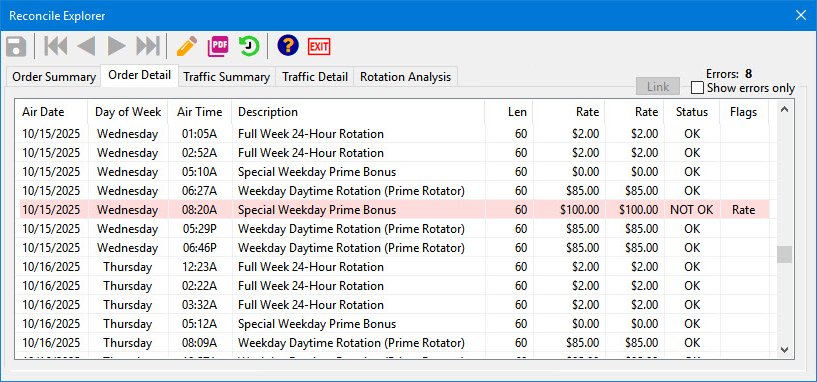Click the green clock refresh icon
Screen dimensions: 817x382
point(249,46)
